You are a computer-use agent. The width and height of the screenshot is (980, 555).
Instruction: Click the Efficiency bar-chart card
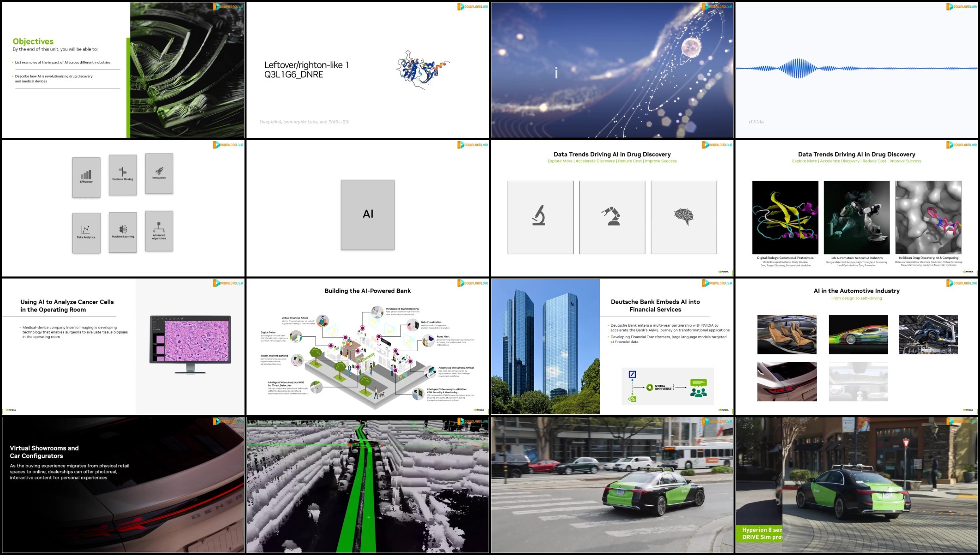tap(86, 177)
